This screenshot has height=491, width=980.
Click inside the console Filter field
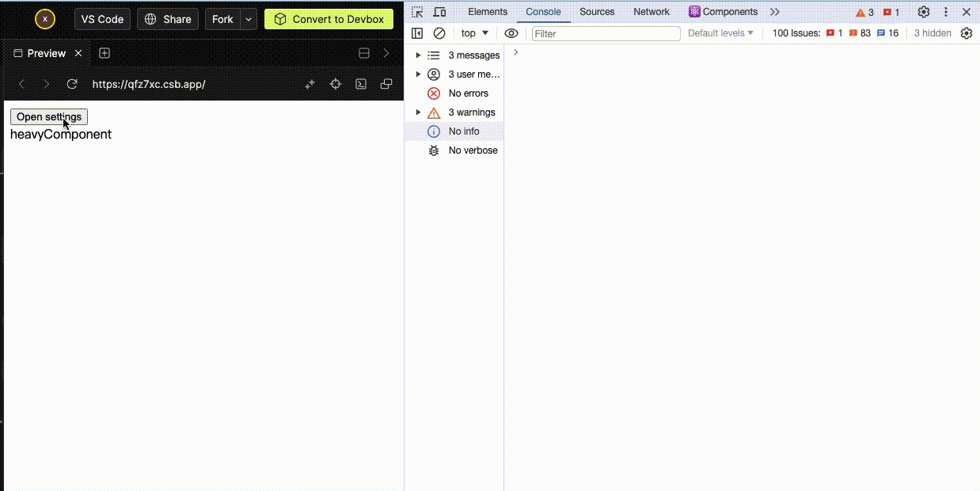(606, 33)
